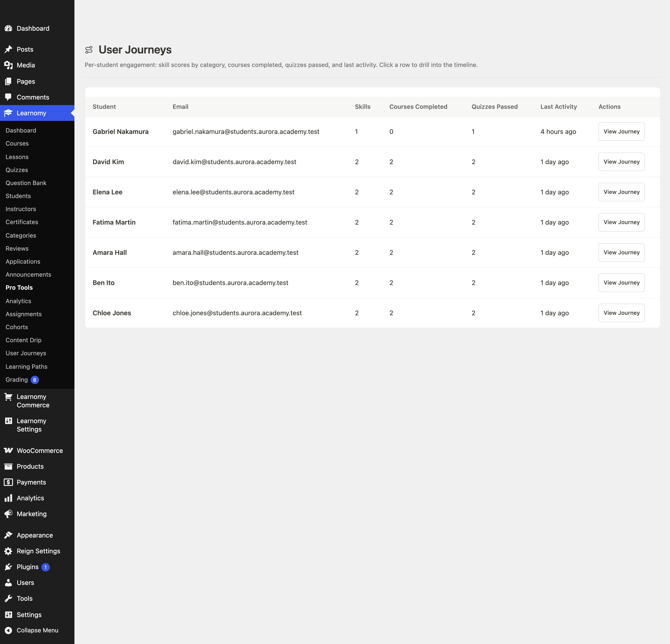This screenshot has width=670, height=644.
Task: Click the Learnomy graduation cap icon
Action: click(9, 113)
